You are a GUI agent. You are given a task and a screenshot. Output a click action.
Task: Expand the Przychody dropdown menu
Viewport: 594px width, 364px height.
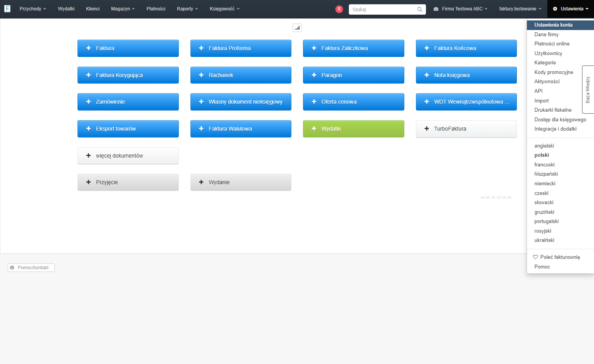pyautogui.click(x=33, y=9)
